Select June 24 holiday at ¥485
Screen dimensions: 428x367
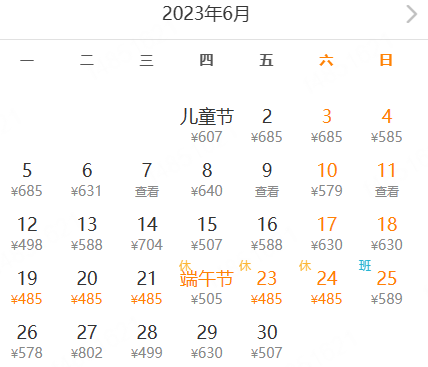coord(327,287)
